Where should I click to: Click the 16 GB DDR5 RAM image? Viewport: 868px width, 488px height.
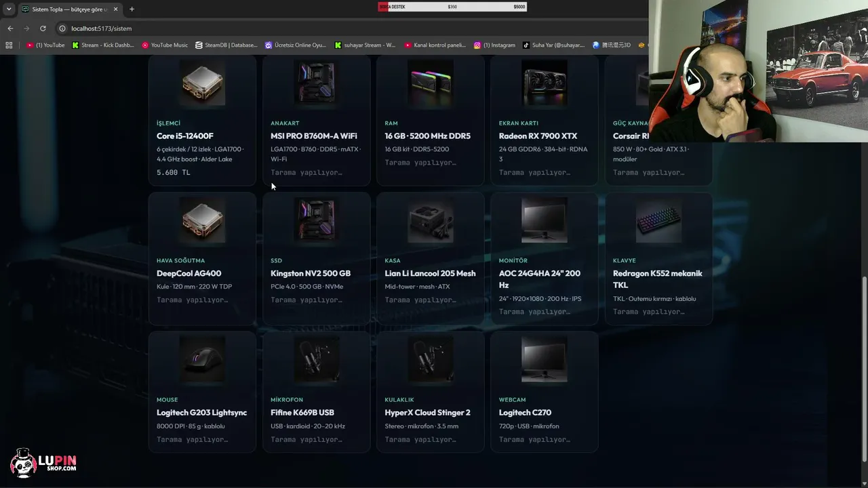pyautogui.click(x=431, y=83)
